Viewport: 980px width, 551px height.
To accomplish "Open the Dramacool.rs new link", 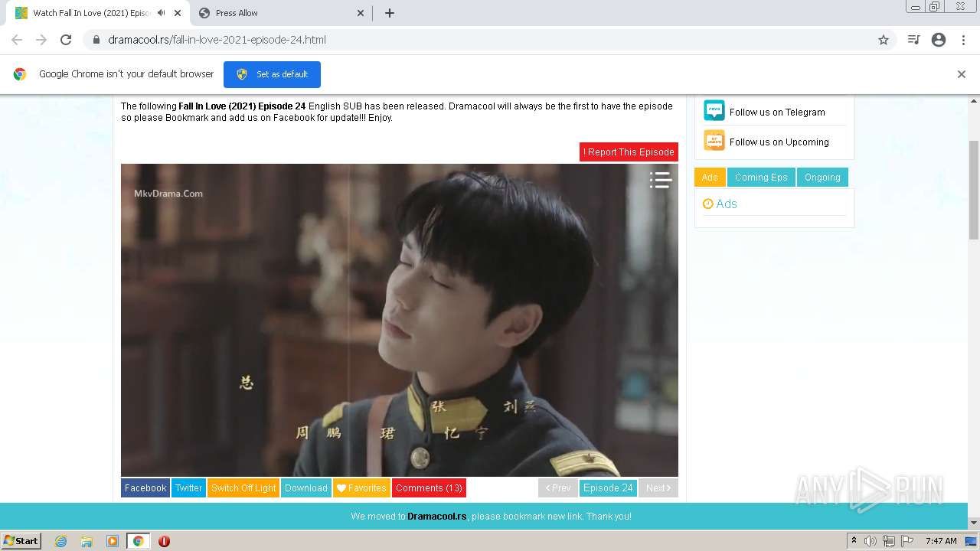I will pos(436,517).
